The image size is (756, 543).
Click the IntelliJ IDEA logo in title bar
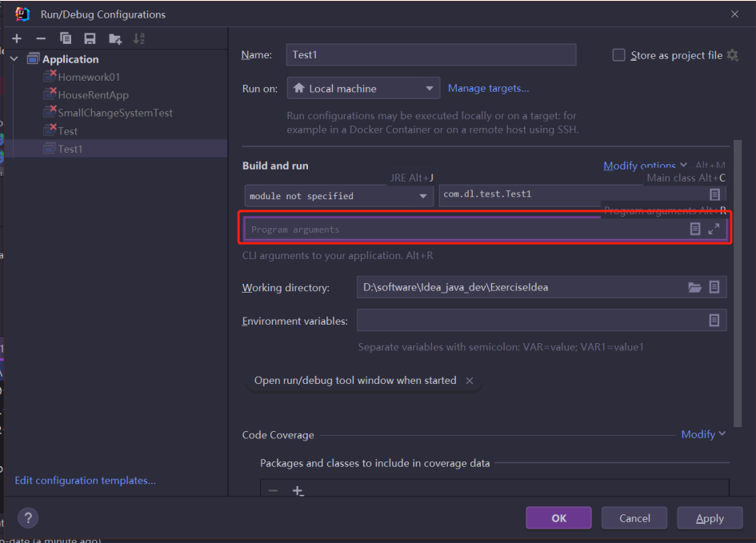pyautogui.click(x=22, y=14)
